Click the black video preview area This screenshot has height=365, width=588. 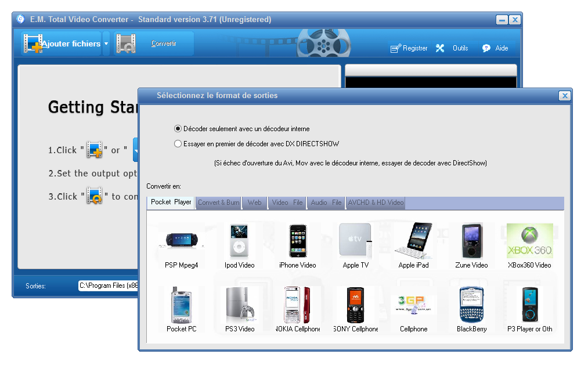point(431,82)
